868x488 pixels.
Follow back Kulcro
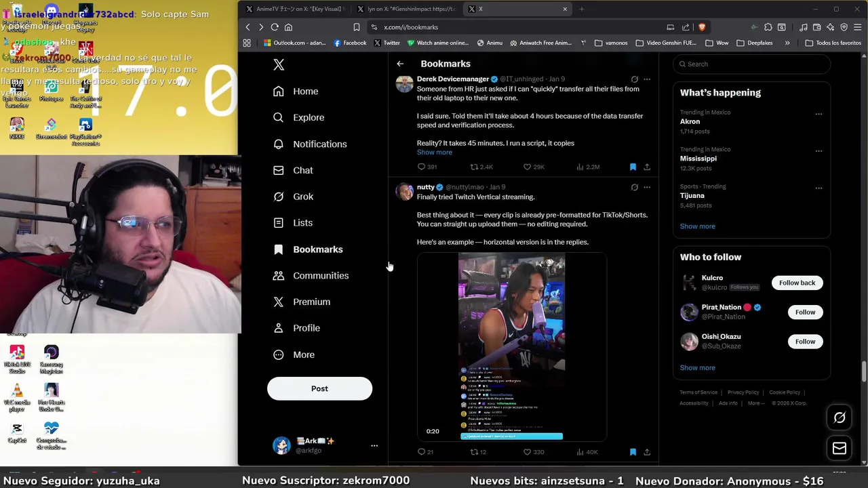coord(797,283)
